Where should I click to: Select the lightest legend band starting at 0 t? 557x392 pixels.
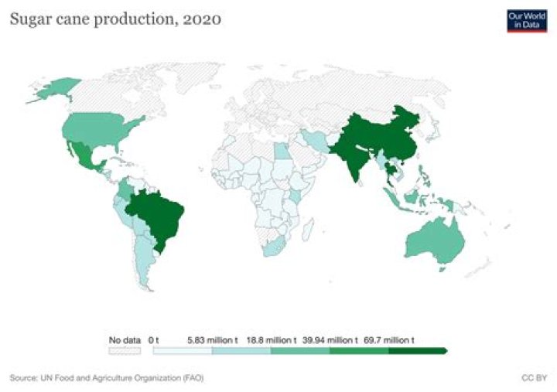point(183,351)
